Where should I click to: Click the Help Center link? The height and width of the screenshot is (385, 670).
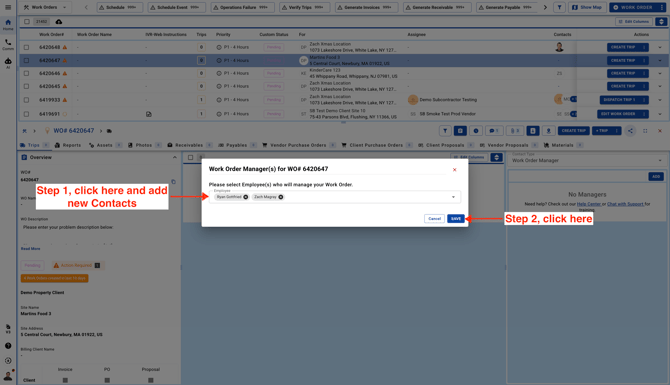click(x=589, y=204)
